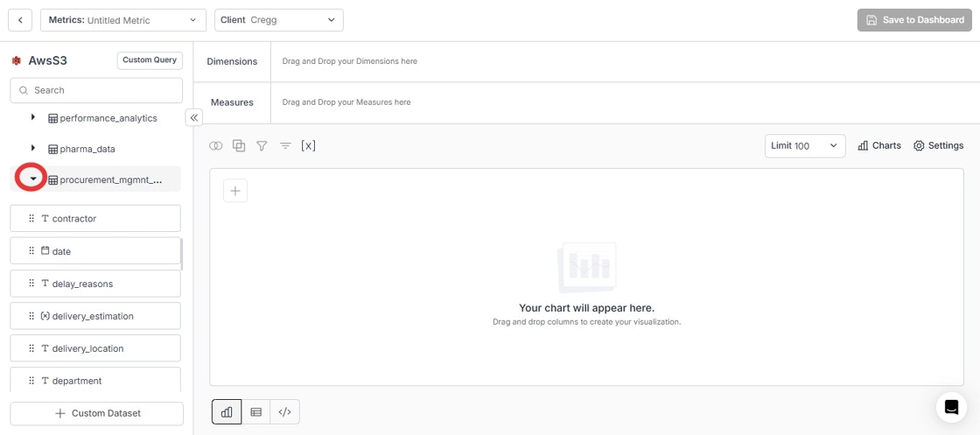Collapse the procurement_mgmnt table

pos(33,179)
